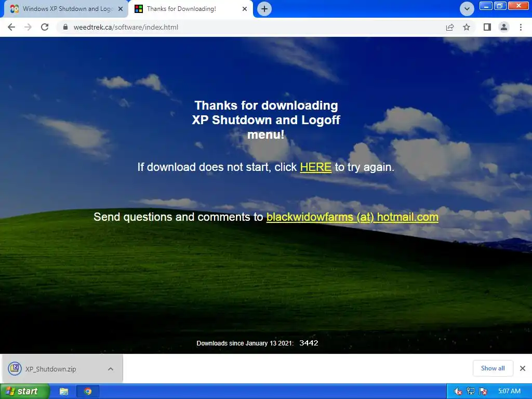Viewport: 532px width, 399px height.
Task: Open file explorer from taskbar
Action: click(64, 391)
